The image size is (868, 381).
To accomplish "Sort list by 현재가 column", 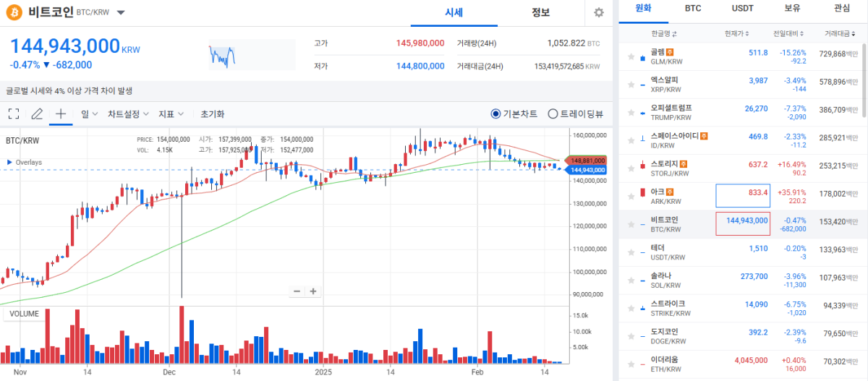I will [x=737, y=33].
